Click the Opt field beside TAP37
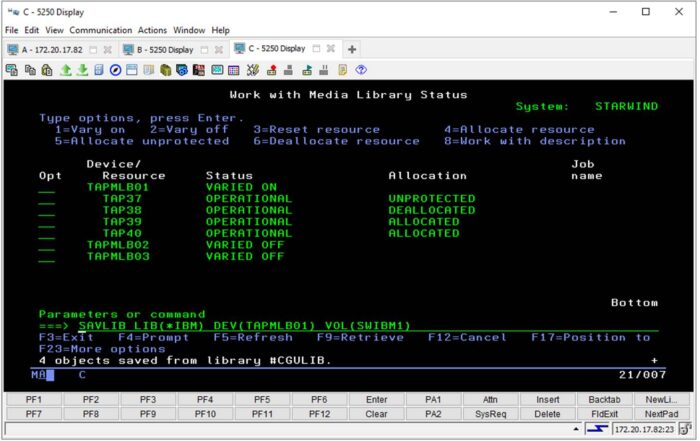This screenshot has width=700, height=441. point(47,199)
